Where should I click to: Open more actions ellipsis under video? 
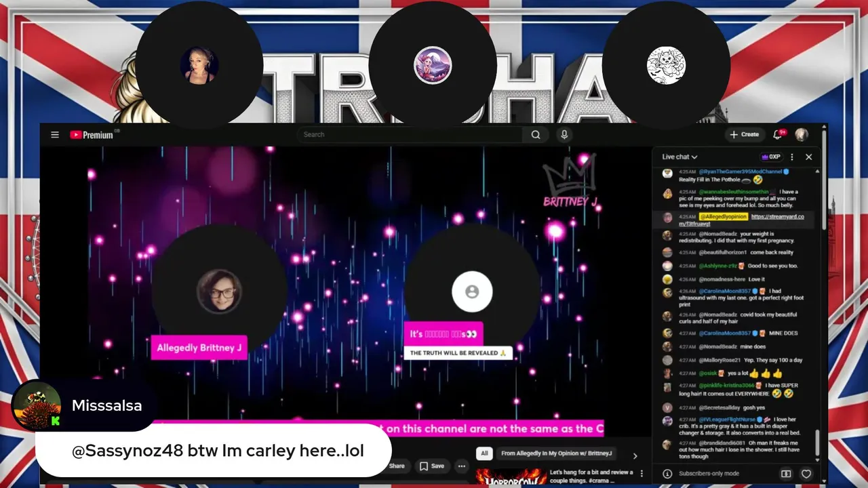tap(462, 466)
